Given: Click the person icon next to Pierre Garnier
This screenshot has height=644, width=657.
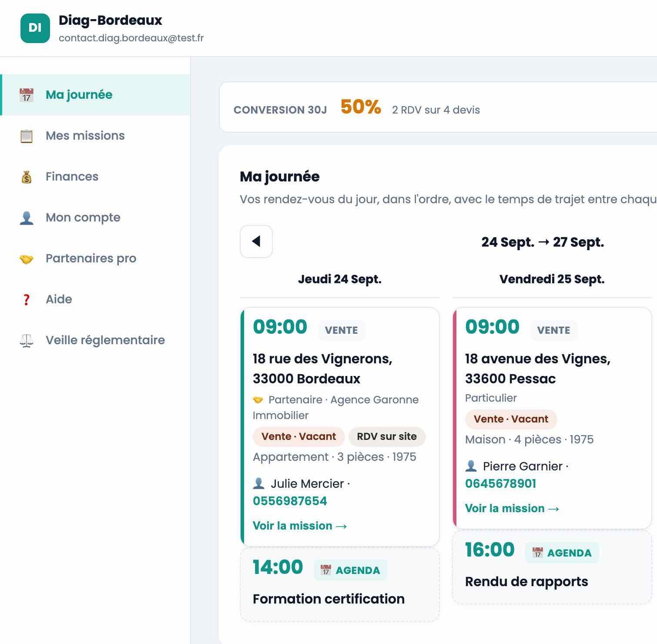Looking at the screenshot, I should (471, 466).
